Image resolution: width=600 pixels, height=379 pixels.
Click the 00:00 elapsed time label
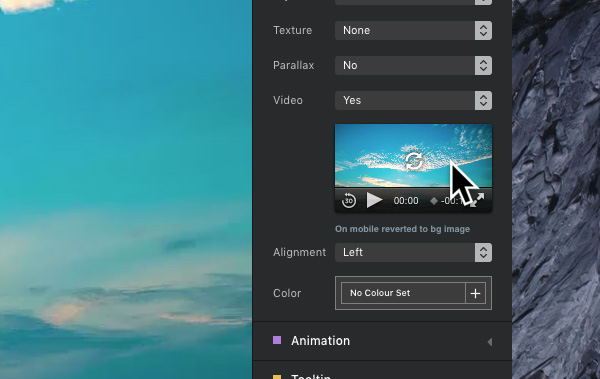pyautogui.click(x=406, y=201)
